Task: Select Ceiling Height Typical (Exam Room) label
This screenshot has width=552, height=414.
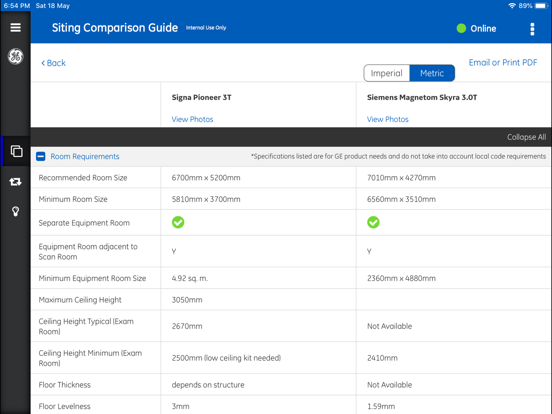Action: pos(86,326)
